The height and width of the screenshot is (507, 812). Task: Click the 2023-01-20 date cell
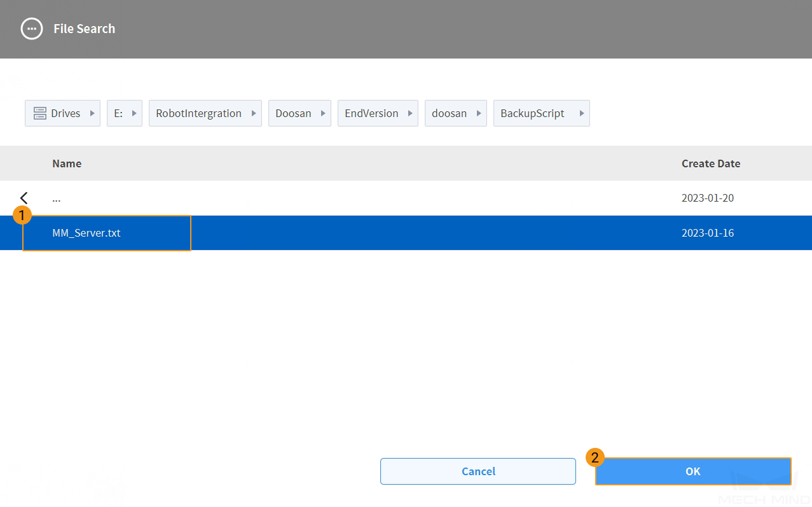pos(708,198)
